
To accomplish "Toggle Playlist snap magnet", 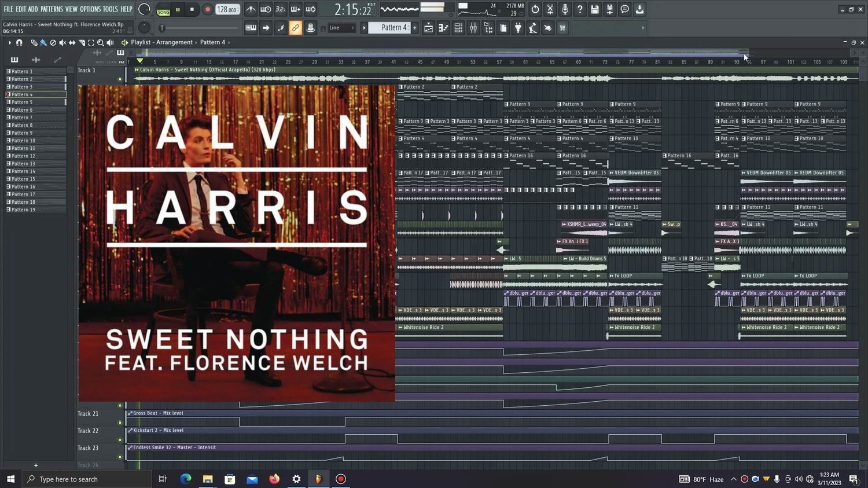I will tap(19, 42).
